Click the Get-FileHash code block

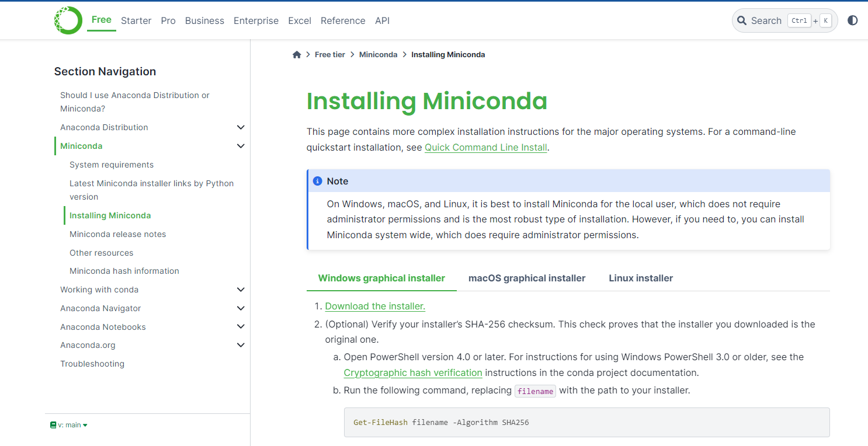tap(586, 422)
